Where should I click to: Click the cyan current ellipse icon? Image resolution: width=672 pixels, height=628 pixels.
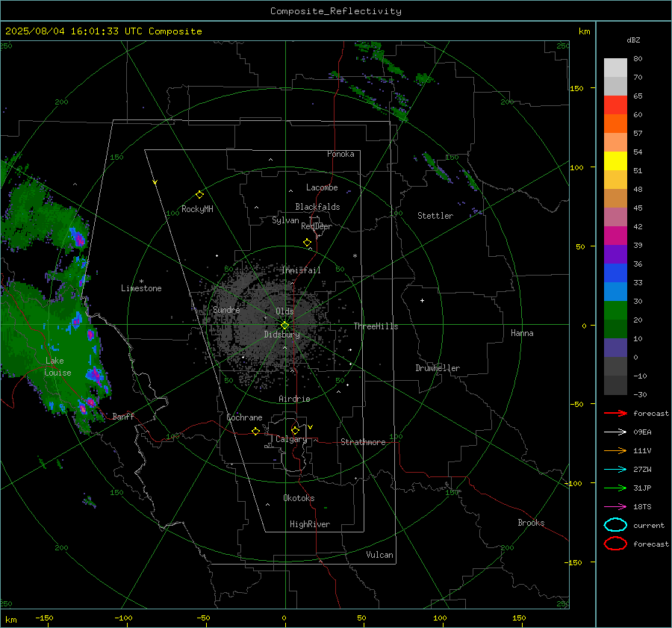click(615, 525)
